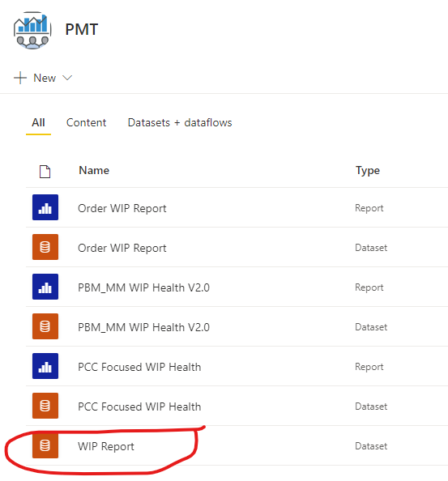Sort by the Name column header
Viewport: 448px width, 481px height.
click(94, 170)
